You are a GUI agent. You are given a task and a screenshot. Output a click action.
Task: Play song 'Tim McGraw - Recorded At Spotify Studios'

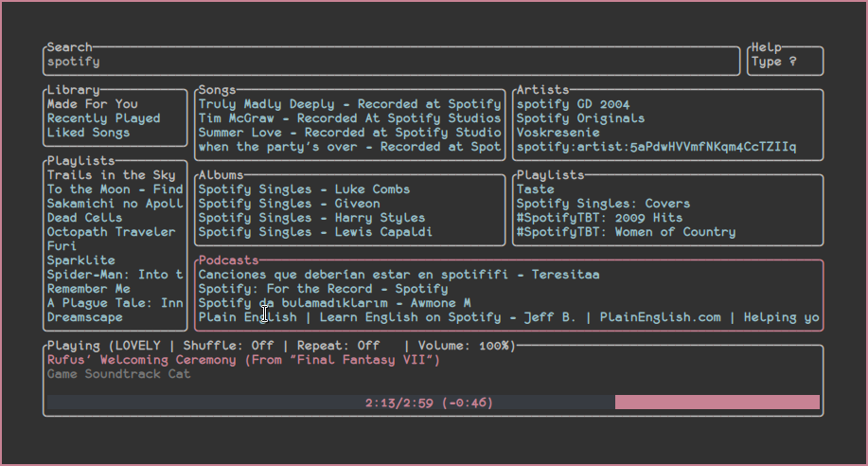[x=350, y=118]
